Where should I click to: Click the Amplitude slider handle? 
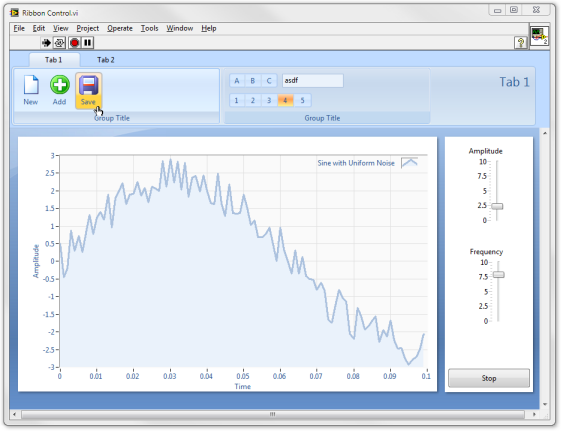(497, 206)
